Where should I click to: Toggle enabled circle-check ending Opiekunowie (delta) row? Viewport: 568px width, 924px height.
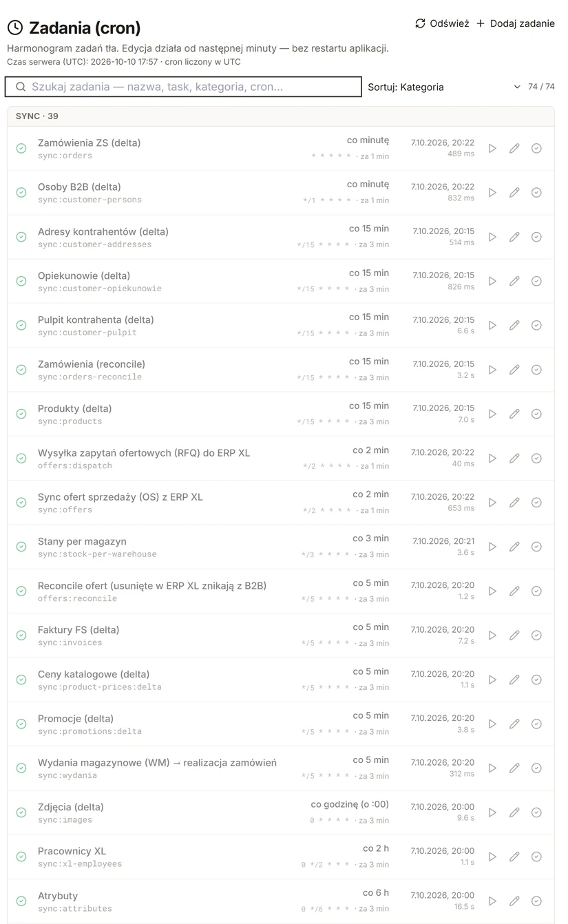[536, 281]
